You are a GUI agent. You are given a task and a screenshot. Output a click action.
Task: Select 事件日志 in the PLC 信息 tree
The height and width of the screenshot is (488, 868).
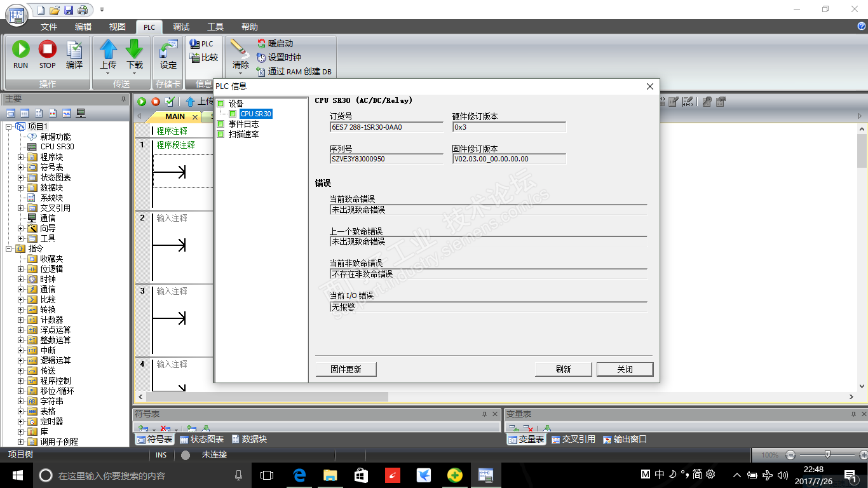coord(243,124)
